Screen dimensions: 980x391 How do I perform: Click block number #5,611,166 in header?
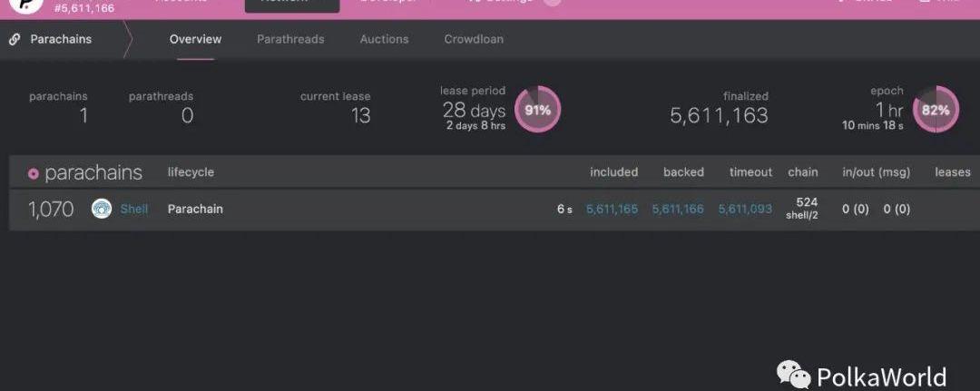click(x=83, y=9)
